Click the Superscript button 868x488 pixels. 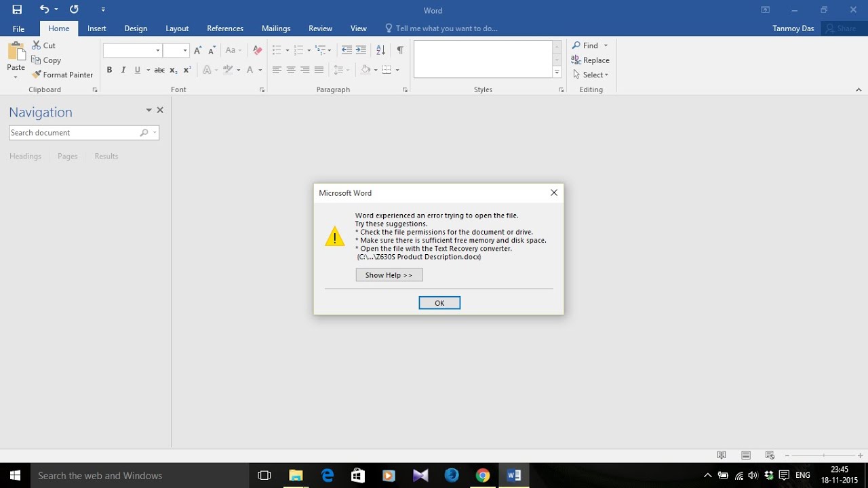[x=187, y=70]
